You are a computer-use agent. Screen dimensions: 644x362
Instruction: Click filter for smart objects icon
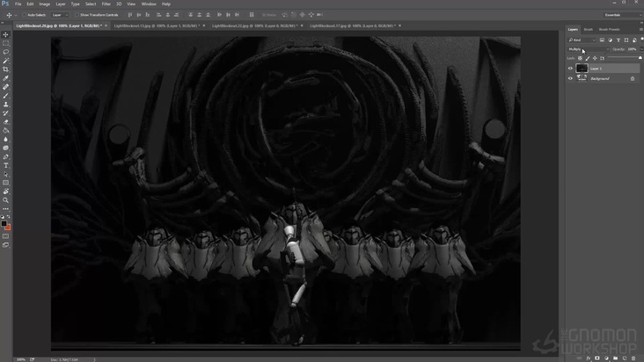coord(634,40)
